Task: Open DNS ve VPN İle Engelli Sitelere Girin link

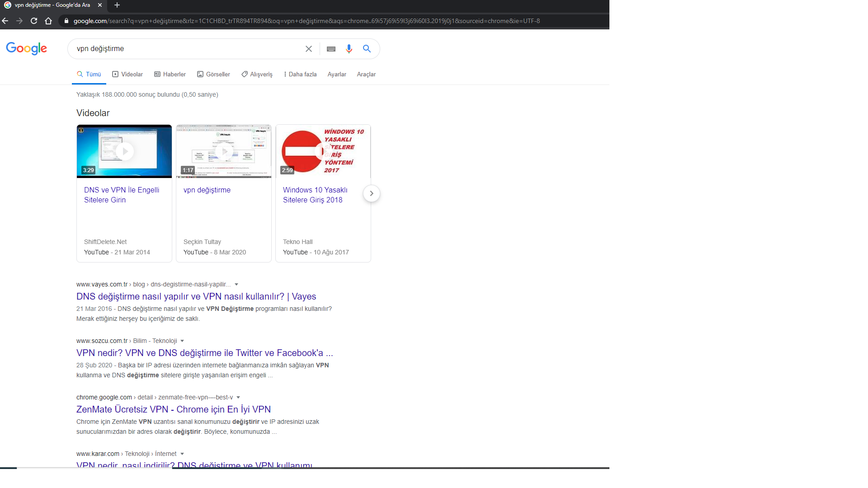Action: pyautogui.click(x=122, y=195)
